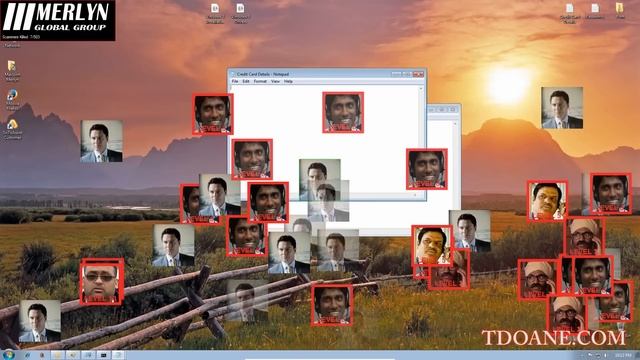Open the Format menu in Notepad
Viewport: 640px width, 360px height.
point(260,81)
